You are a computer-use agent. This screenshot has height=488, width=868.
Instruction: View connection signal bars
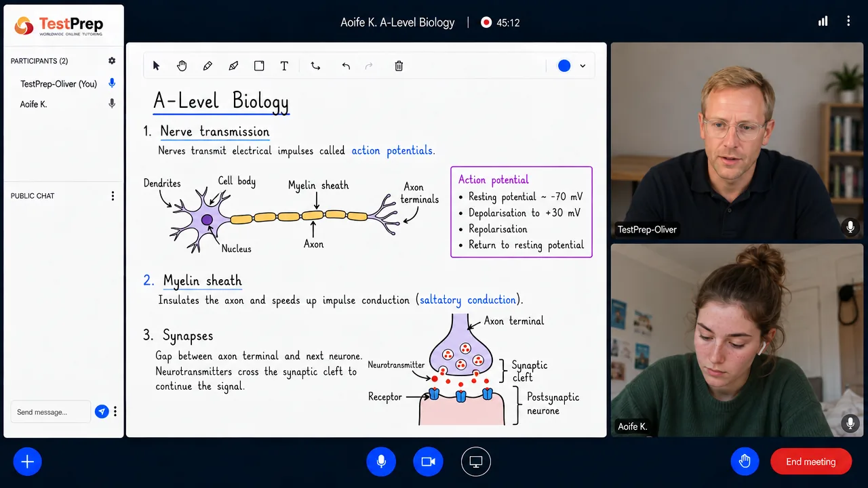click(823, 22)
